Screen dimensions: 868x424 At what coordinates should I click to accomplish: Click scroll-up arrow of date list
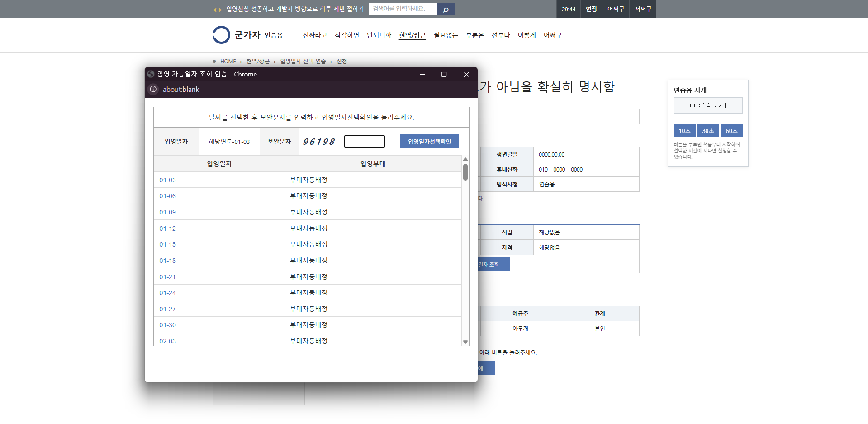[465, 159]
